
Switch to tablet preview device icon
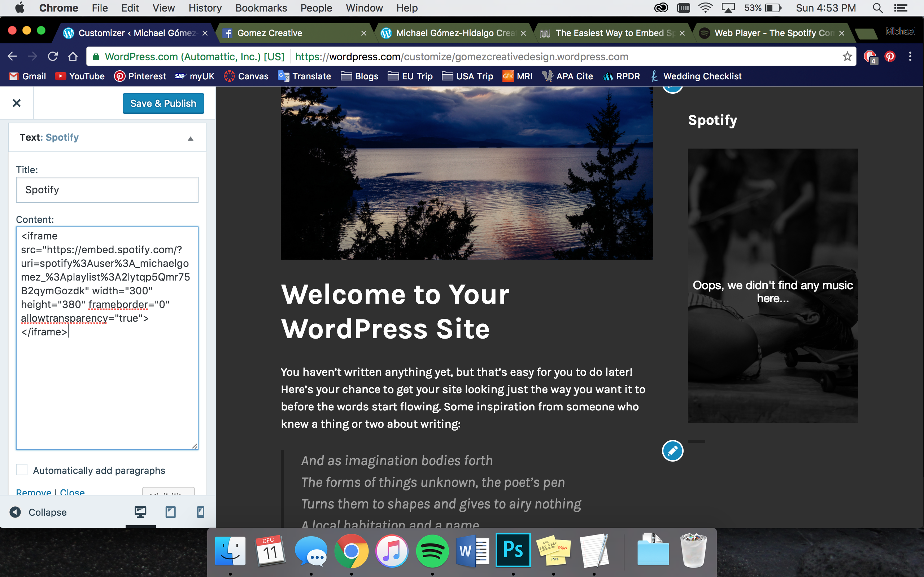pyautogui.click(x=170, y=512)
